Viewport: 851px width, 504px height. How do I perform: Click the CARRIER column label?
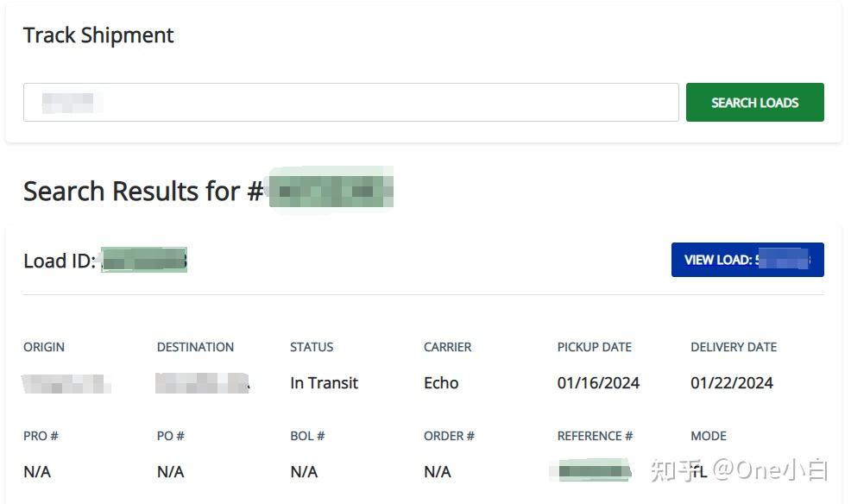pos(447,347)
